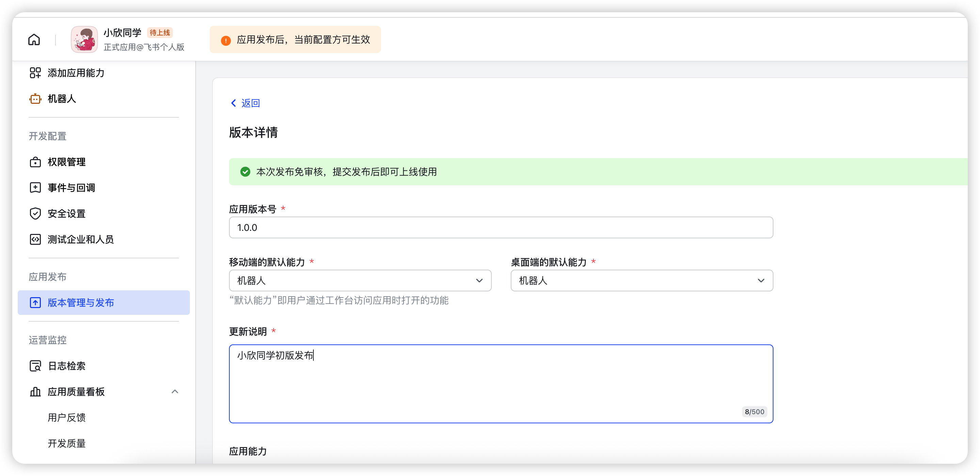Click the 添加应用能力 grid icon
This screenshot has width=980, height=476.
coord(35,73)
